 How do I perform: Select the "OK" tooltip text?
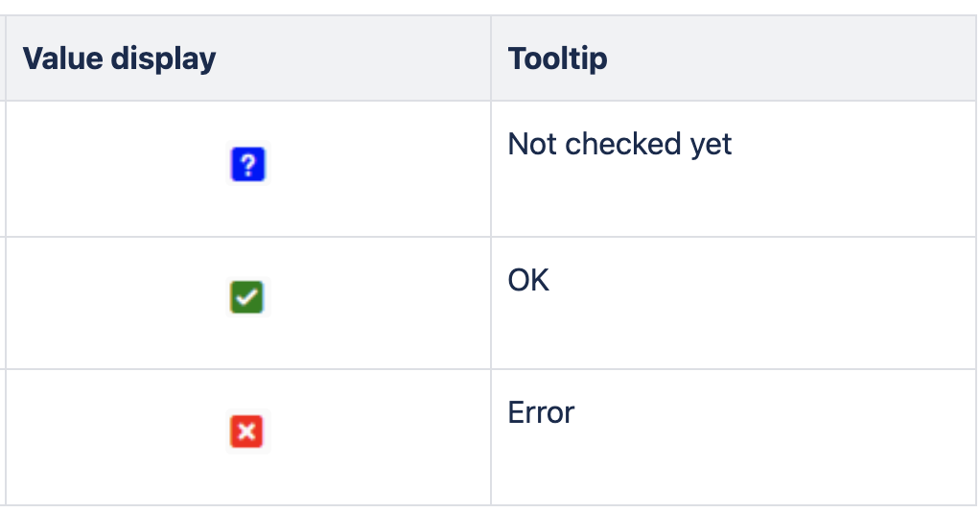click(x=528, y=281)
